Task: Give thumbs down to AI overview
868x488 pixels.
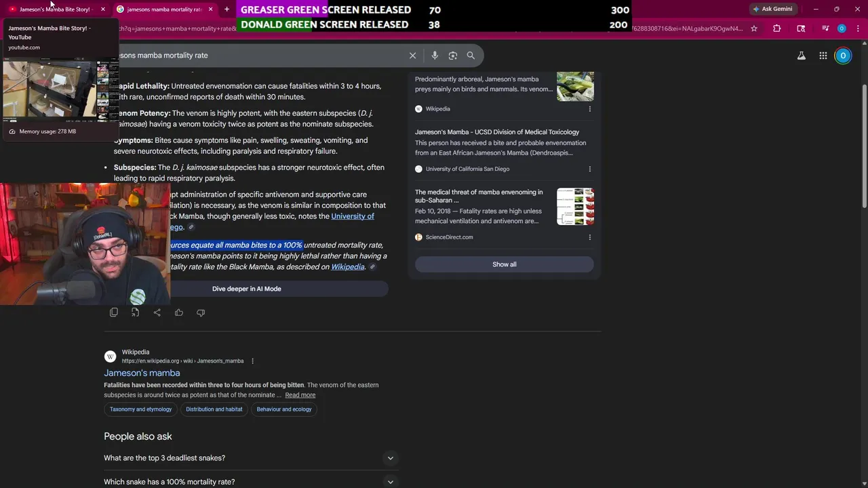Action: tap(201, 312)
